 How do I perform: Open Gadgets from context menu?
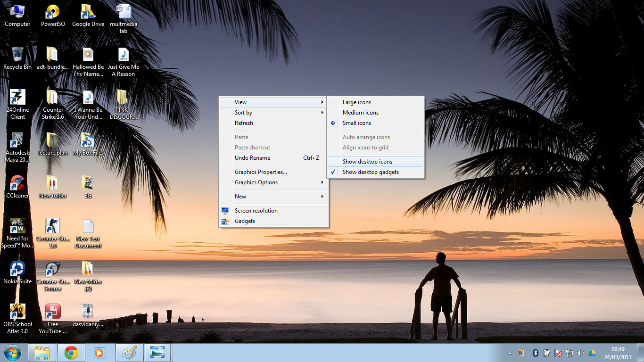click(x=273, y=221)
